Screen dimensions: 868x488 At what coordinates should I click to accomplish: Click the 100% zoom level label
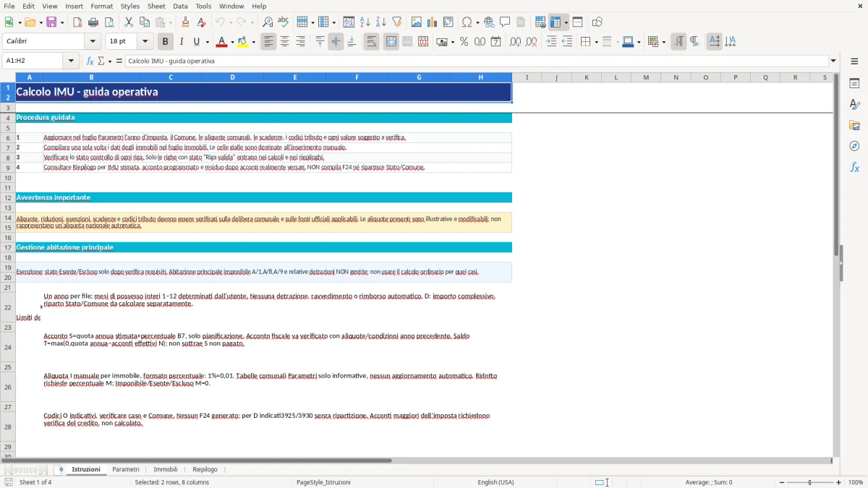tap(856, 482)
